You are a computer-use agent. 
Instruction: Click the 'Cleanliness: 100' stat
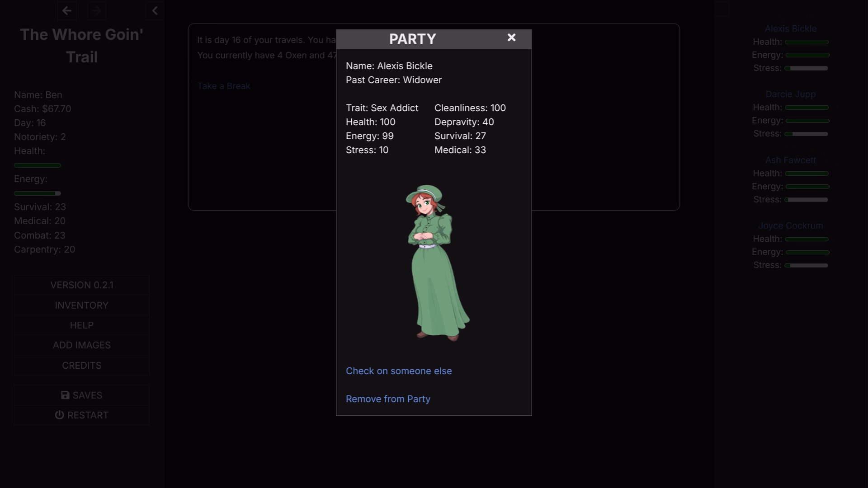(470, 108)
